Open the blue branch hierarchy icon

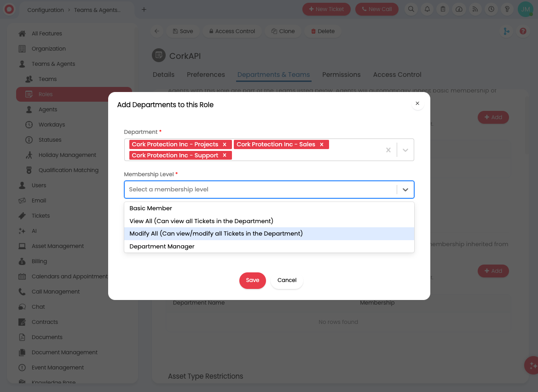click(x=506, y=31)
